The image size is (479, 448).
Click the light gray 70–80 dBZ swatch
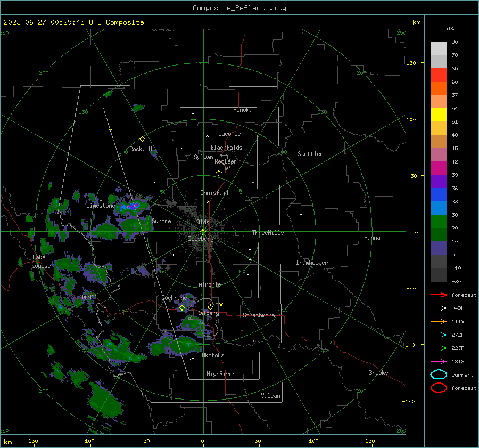[439, 48]
